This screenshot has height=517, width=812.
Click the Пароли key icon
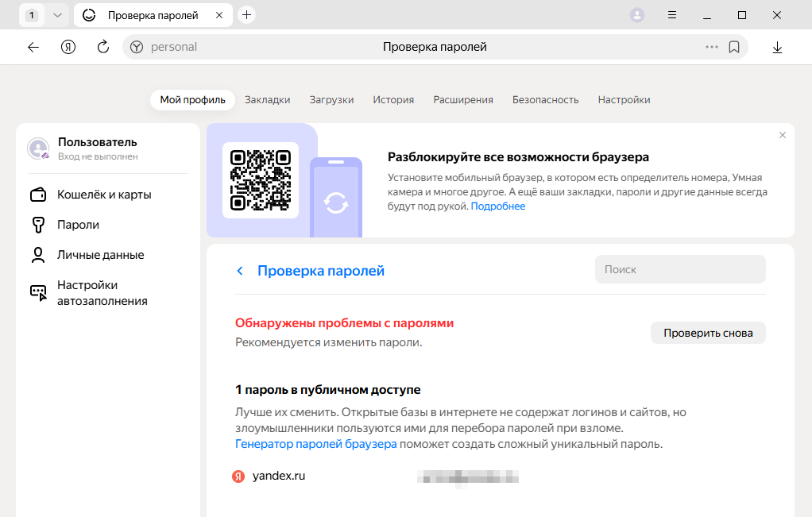point(38,225)
